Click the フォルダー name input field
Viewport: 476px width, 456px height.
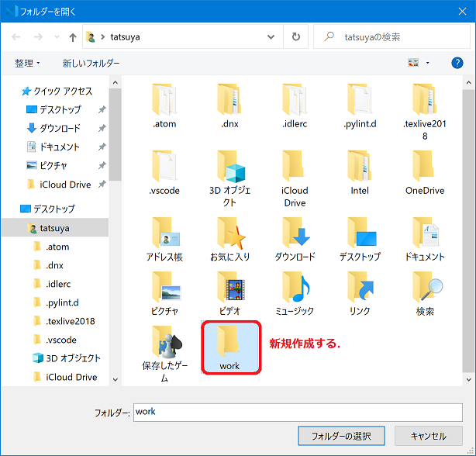[x=298, y=412]
